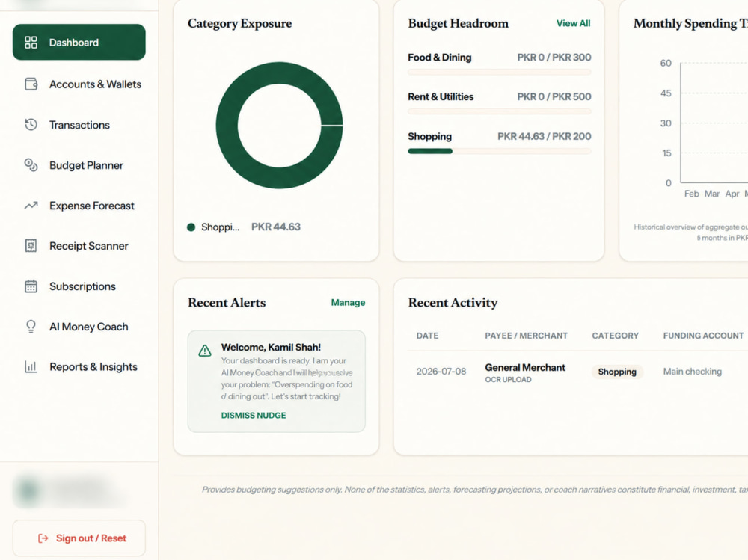This screenshot has width=748, height=560.
Task: Click the Shopping budget progress bar
Action: tap(500, 151)
